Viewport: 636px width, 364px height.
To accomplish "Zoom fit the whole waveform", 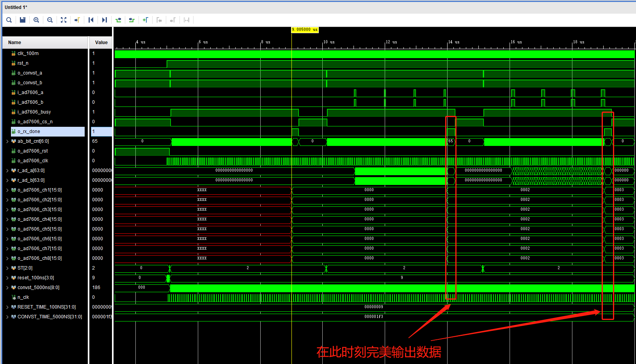I will click(x=64, y=20).
